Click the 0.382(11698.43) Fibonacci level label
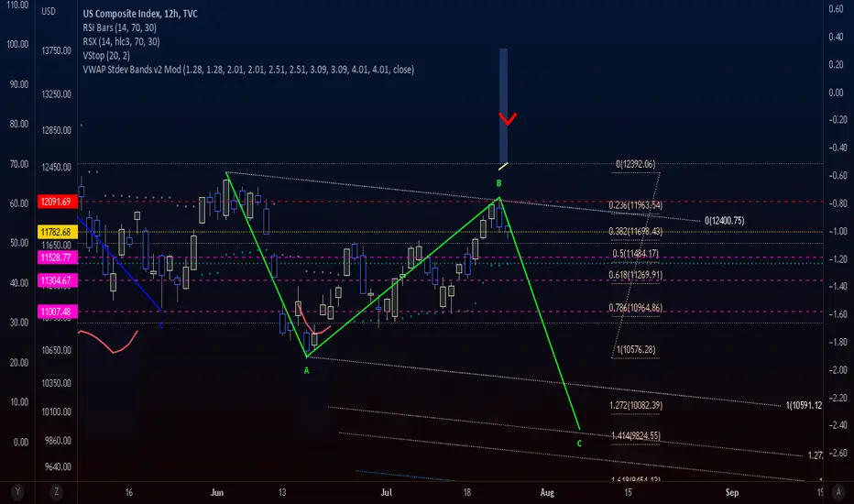 point(635,232)
